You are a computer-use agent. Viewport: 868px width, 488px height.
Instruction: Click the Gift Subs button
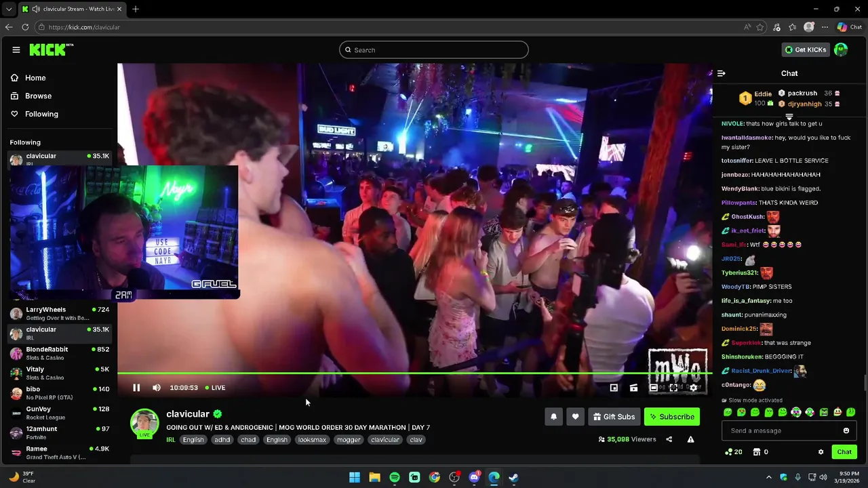(614, 417)
